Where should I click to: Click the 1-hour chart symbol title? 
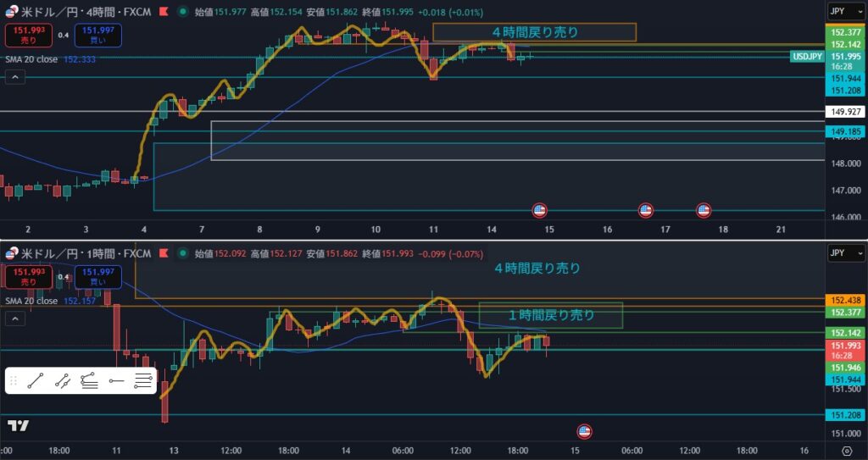click(85, 253)
